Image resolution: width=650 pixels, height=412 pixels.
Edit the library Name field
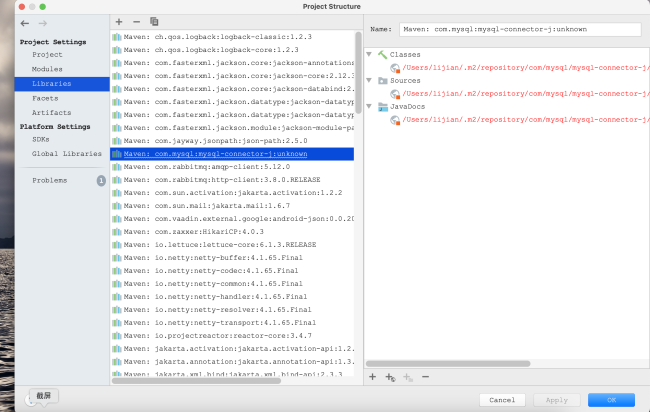pos(520,29)
